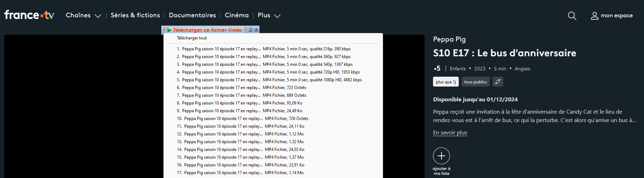Expand the Plus dropdown menu

click(x=269, y=15)
